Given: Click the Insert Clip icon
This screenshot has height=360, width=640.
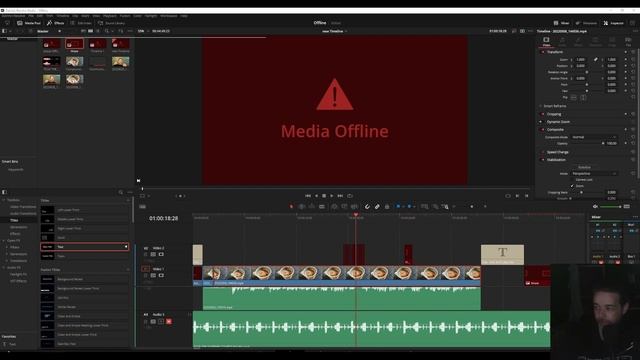Looking at the screenshot, I should (x=334, y=207).
